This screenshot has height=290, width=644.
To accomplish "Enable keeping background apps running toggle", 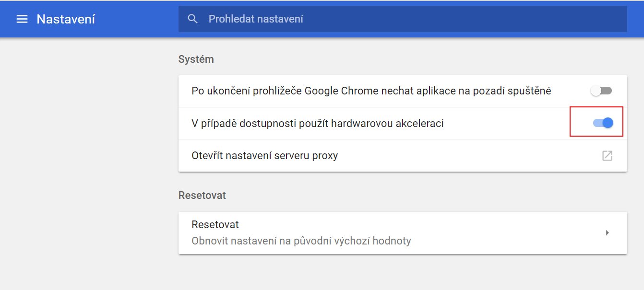I will tap(601, 91).
